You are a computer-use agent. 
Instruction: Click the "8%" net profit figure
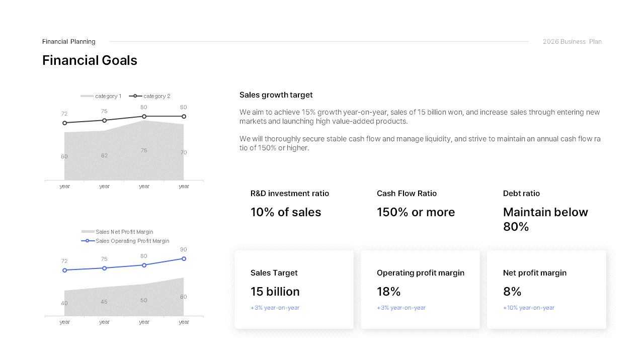pyautogui.click(x=512, y=292)
